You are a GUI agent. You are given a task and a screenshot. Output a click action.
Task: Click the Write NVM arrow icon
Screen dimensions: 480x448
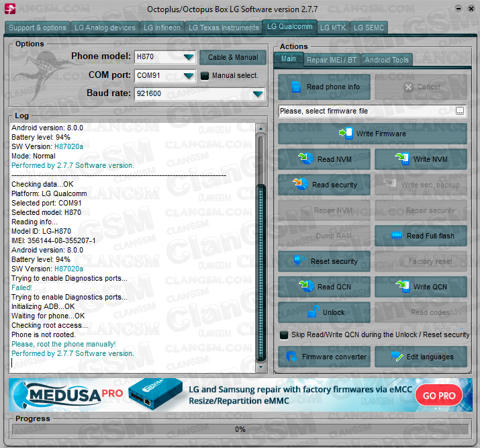click(x=402, y=159)
